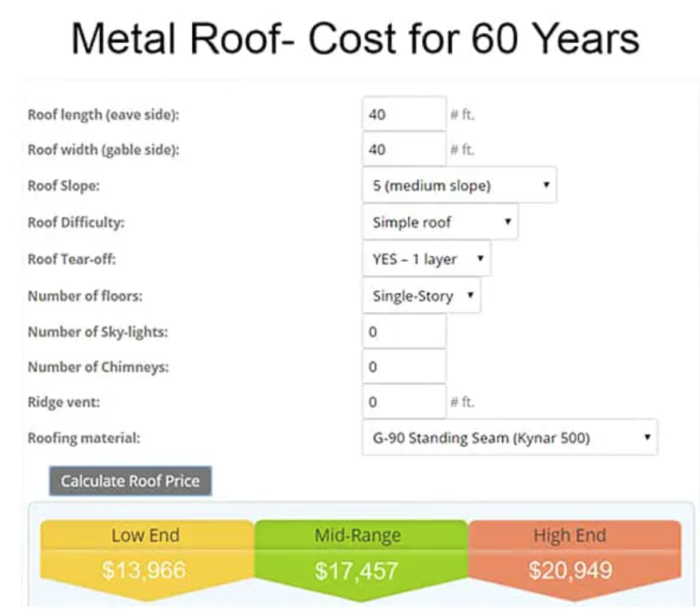700x609 pixels.
Task: Select the Low End $13,966 price
Action: coord(144,570)
